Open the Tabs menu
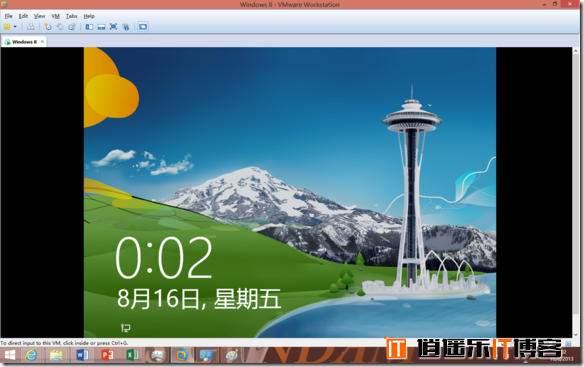Image resolution: width=584 pixels, height=367 pixels. tap(72, 16)
